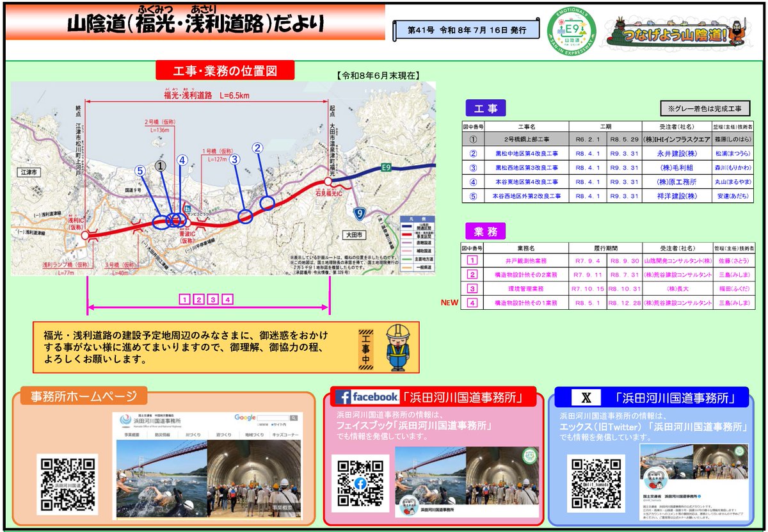Click (株)長大 contractor cell
This screenshot has width=768, height=532.
pos(677,289)
